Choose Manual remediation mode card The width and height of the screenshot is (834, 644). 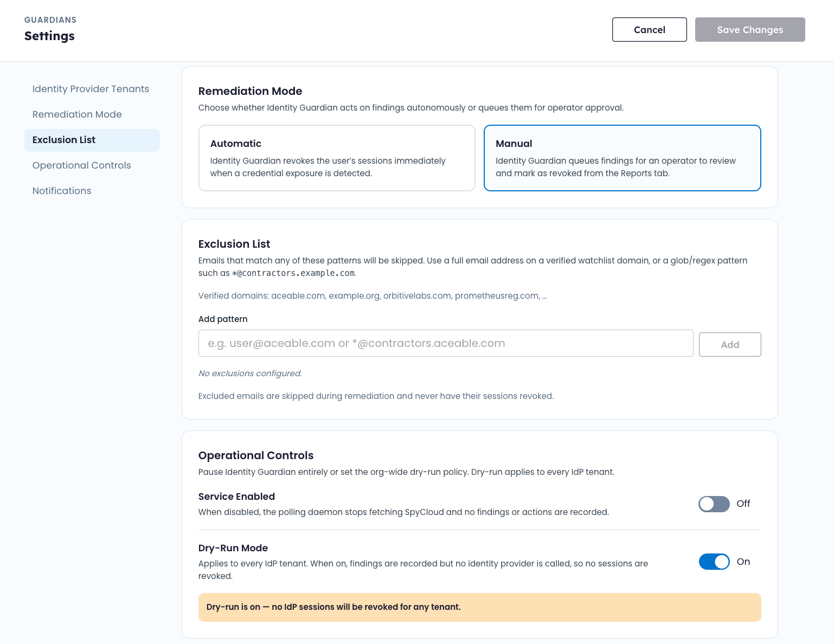tap(623, 158)
